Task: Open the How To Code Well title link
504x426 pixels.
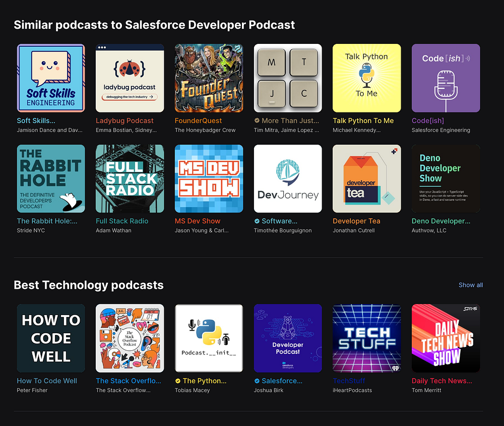Action: (47, 381)
